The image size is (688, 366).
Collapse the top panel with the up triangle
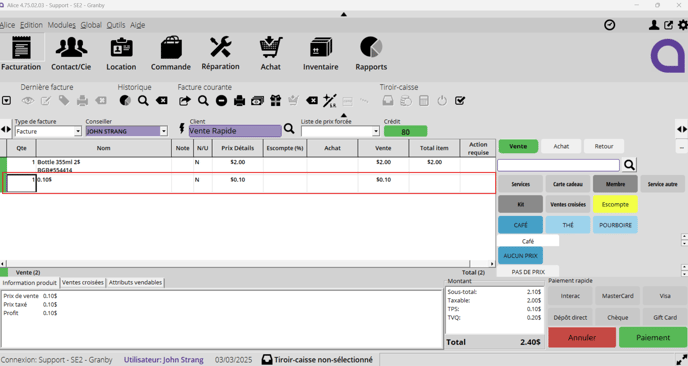(x=344, y=14)
